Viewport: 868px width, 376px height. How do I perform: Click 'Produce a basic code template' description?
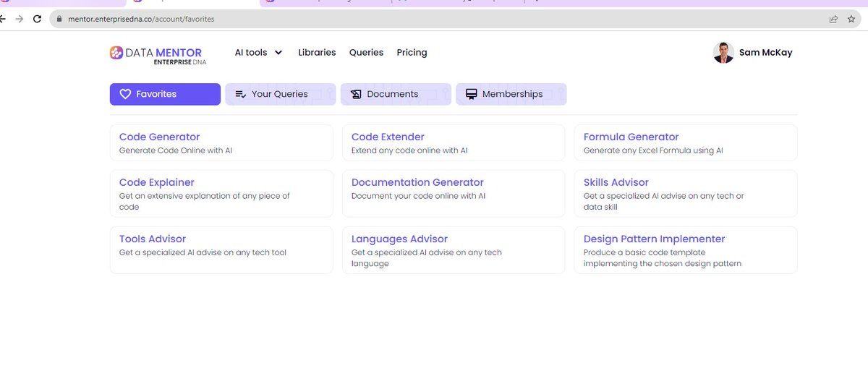click(663, 258)
